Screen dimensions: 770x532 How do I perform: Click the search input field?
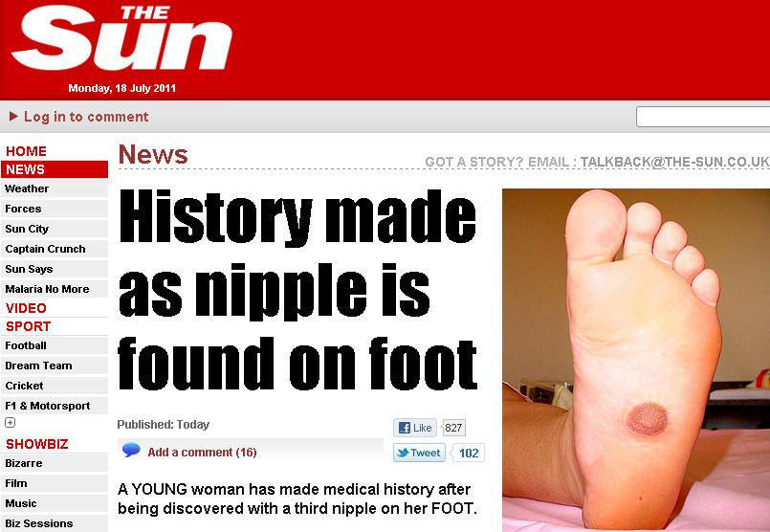pos(703,117)
